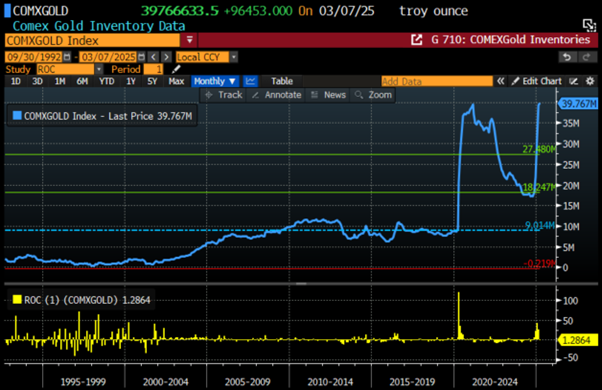Open the Monthly periodicity dropdown

(x=215, y=81)
